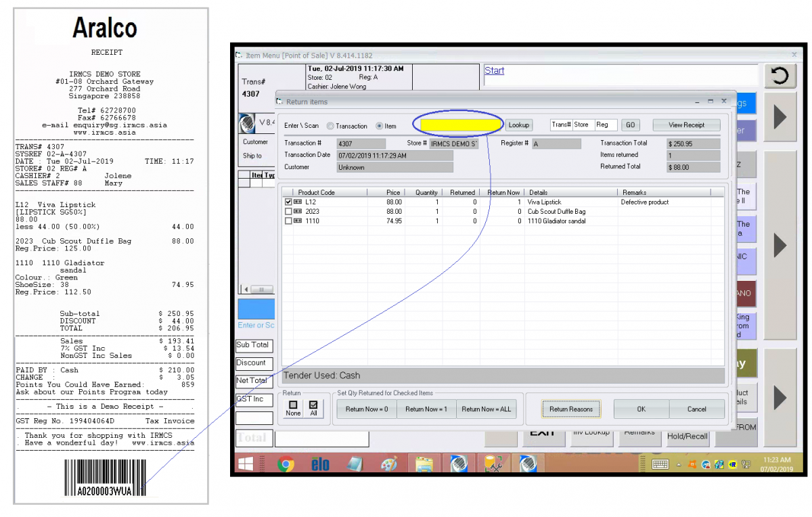Viewport: 812px width, 517px height.
Task: Click the Chrome icon in the taskbar
Action: 286,464
